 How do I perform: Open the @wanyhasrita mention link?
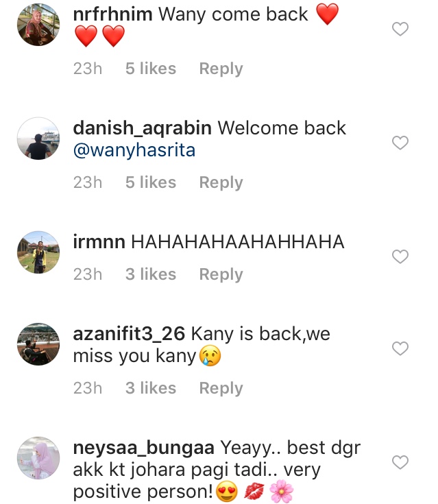pos(134,150)
